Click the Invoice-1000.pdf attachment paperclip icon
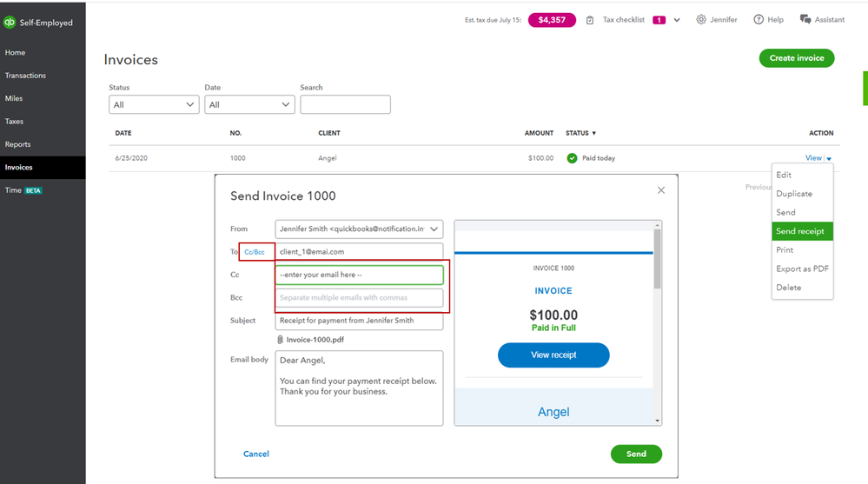Viewport: 868px width, 484px height. coord(280,340)
